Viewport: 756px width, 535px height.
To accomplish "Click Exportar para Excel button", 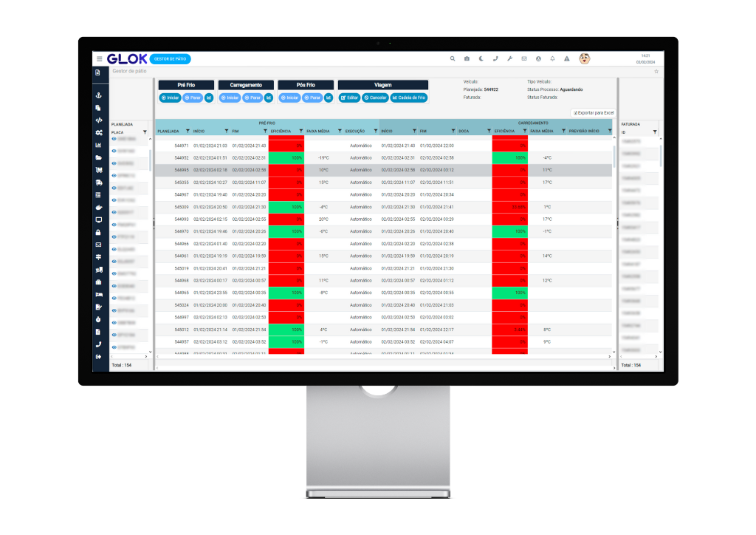I will tap(594, 112).
